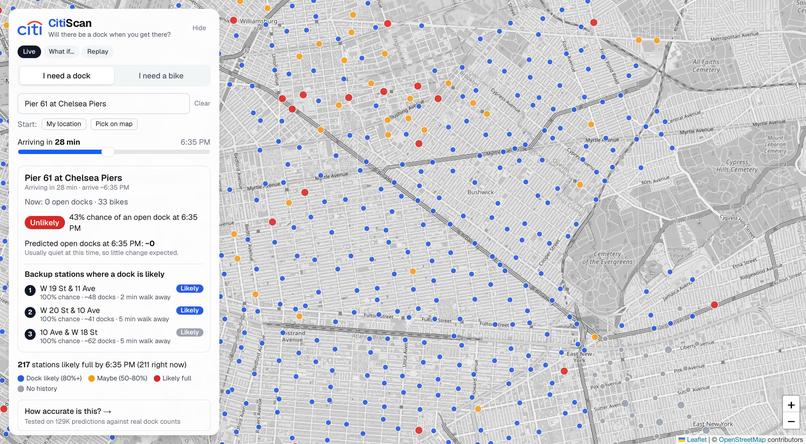Click the Pier 61 at Chelsea Piers card heading

(x=74, y=178)
